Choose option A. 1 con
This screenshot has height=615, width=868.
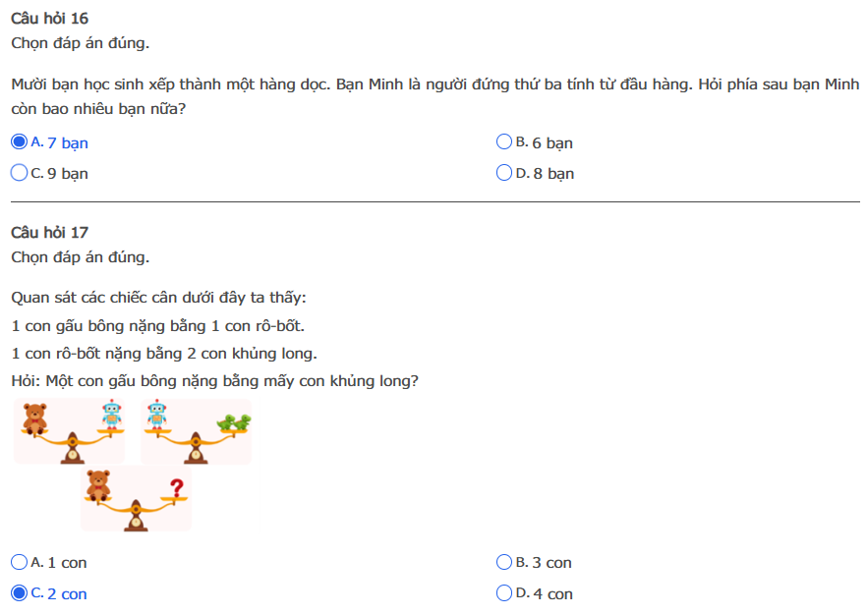[x=19, y=562]
